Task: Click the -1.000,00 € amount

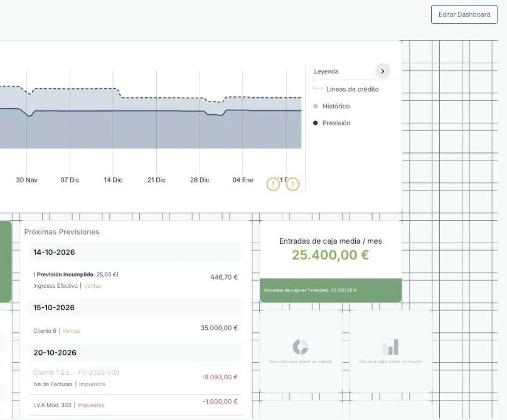Action: (x=220, y=402)
